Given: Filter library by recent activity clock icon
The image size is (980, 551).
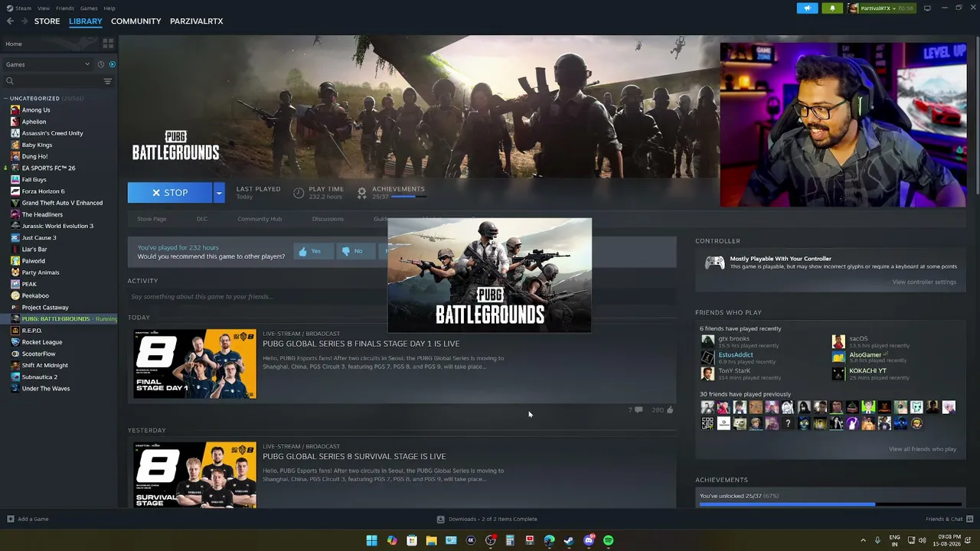Looking at the screenshot, I should point(100,64).
